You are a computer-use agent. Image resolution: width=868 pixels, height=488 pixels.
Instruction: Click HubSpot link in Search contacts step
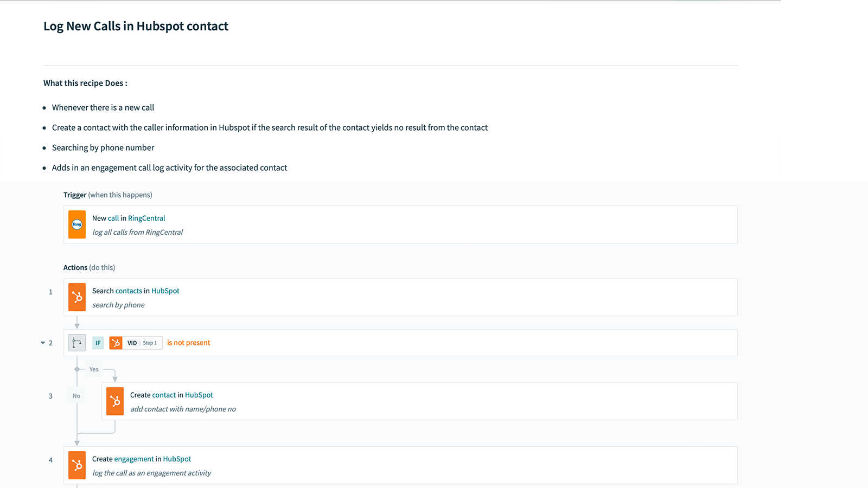(x=165, y=291)
